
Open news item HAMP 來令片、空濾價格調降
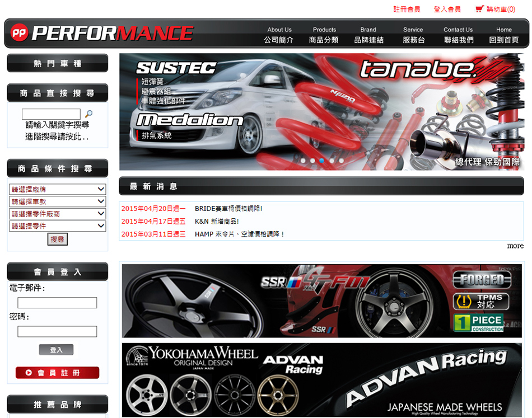[x=239, y=234]
